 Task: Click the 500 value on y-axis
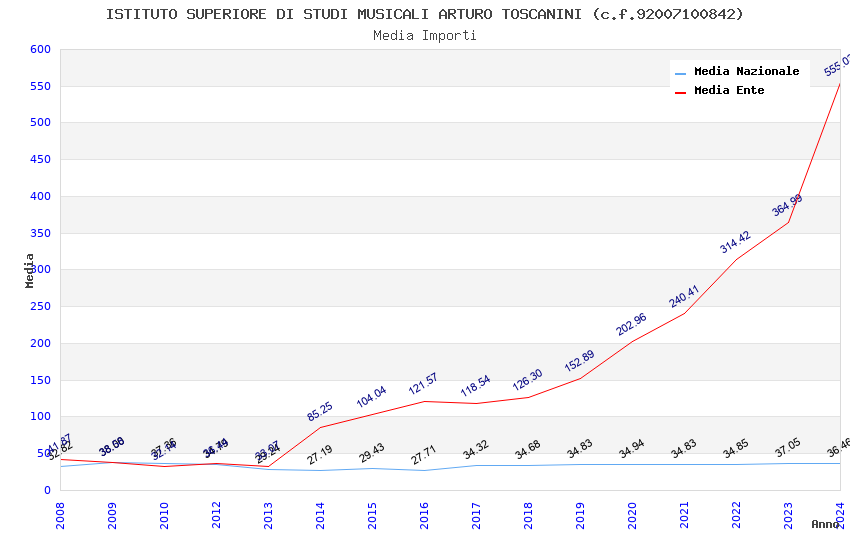click(40, 122)
